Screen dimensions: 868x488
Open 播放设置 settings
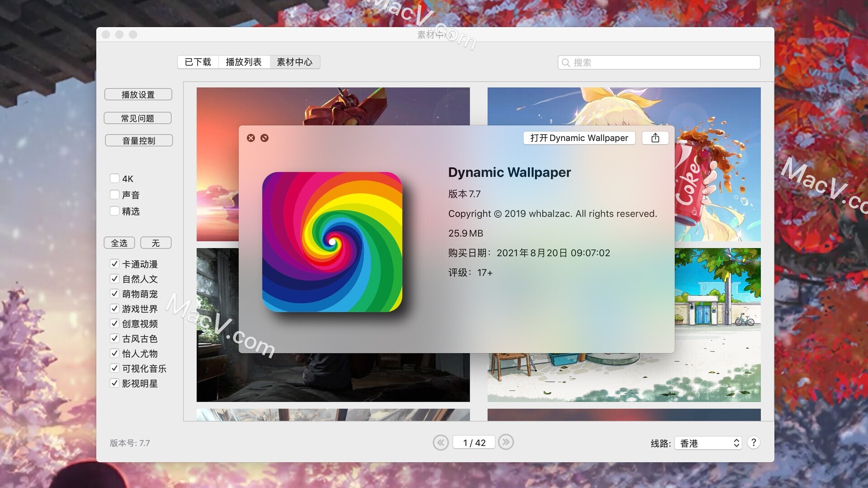[138, 94]
